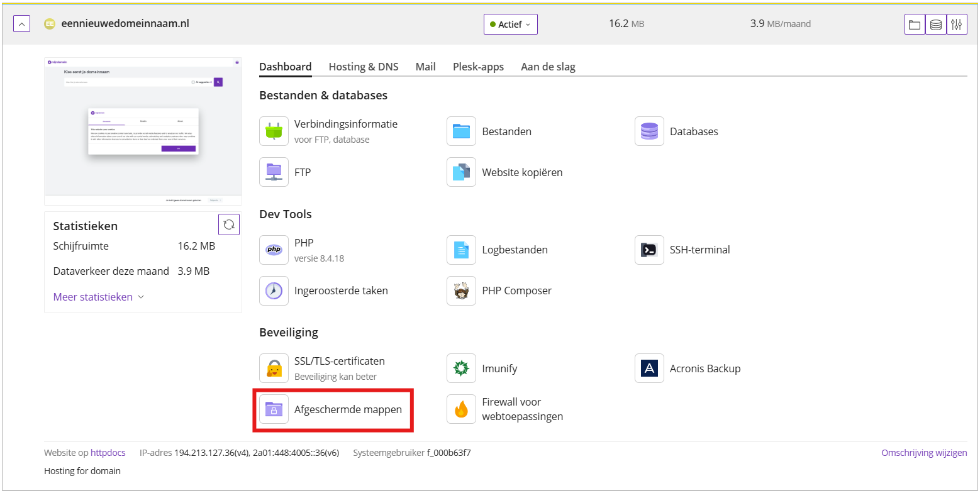The image size is (980, 493).
Task: Expand Meer statistieken
Action: coord(99,297)
